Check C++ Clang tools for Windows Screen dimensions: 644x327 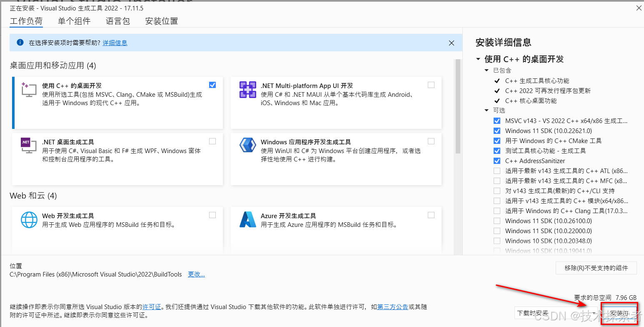[497, 211]
